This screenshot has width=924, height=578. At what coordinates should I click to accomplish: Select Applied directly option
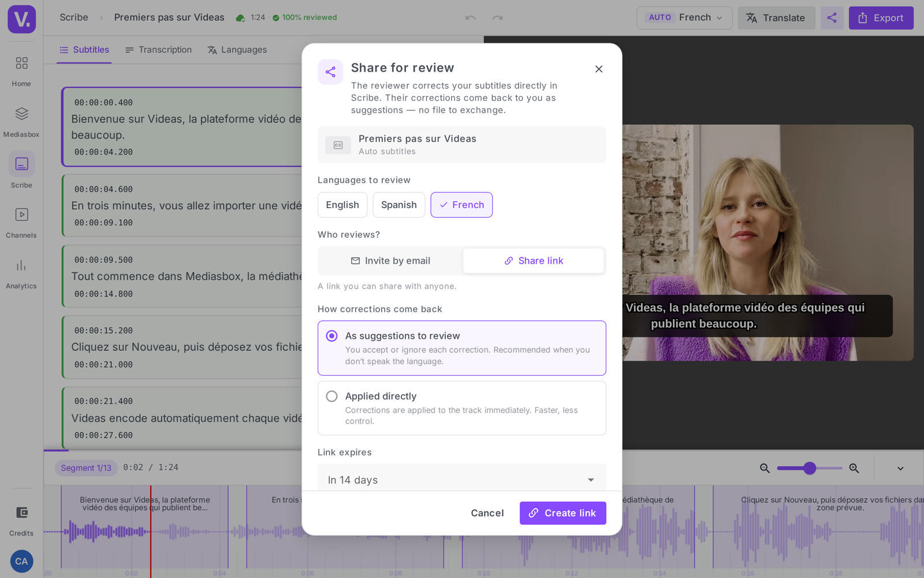pos(462,408)
